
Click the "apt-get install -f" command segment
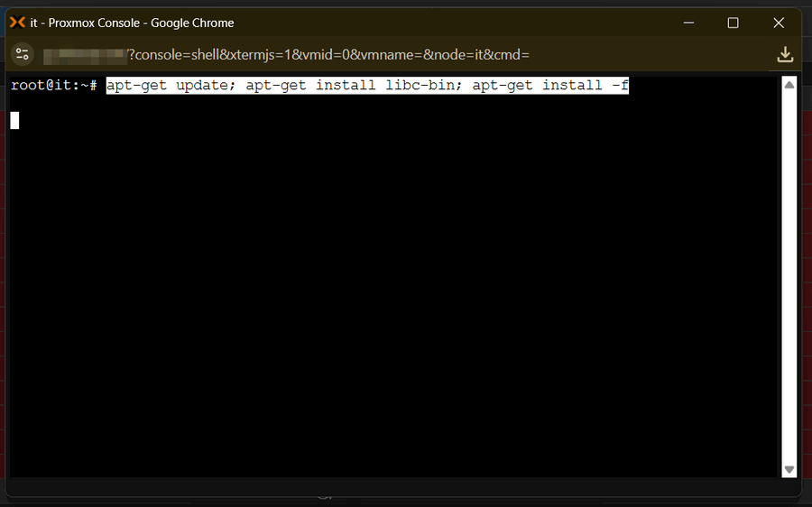(550, 85)
